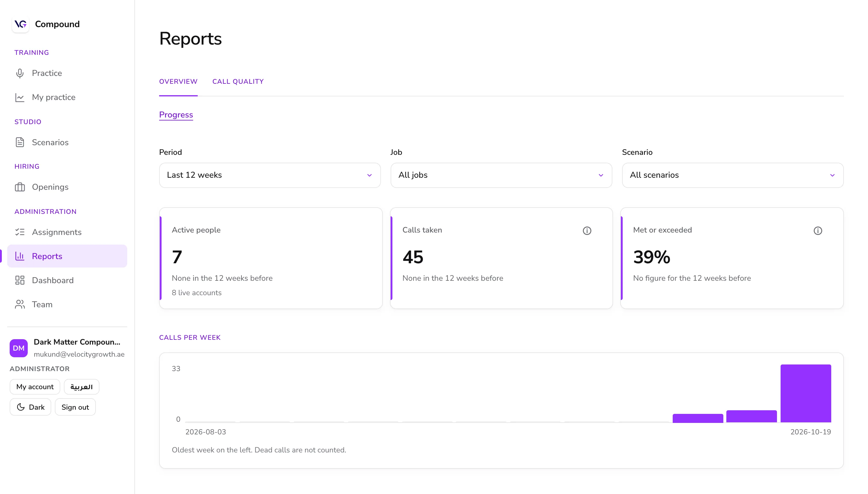
Task: Toggle Dark theme button
Action: [30, 407]
